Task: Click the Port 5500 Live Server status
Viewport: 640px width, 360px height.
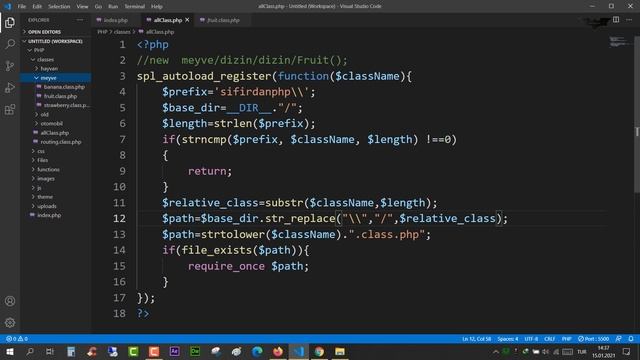Action: (x=593, y=339)
